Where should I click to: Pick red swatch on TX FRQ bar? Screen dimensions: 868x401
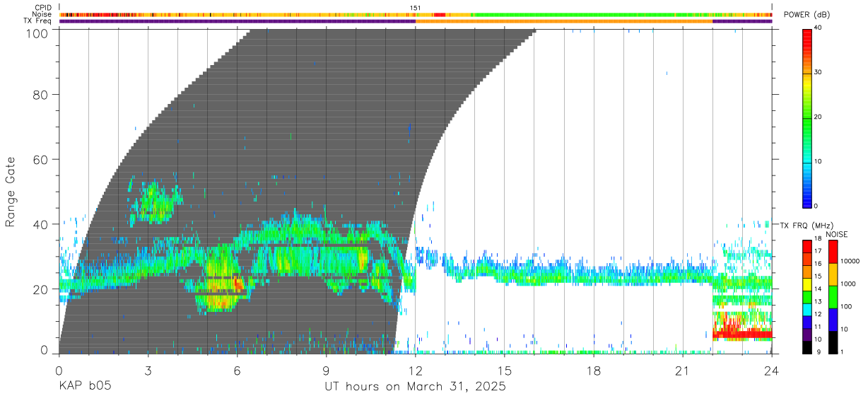807,245
